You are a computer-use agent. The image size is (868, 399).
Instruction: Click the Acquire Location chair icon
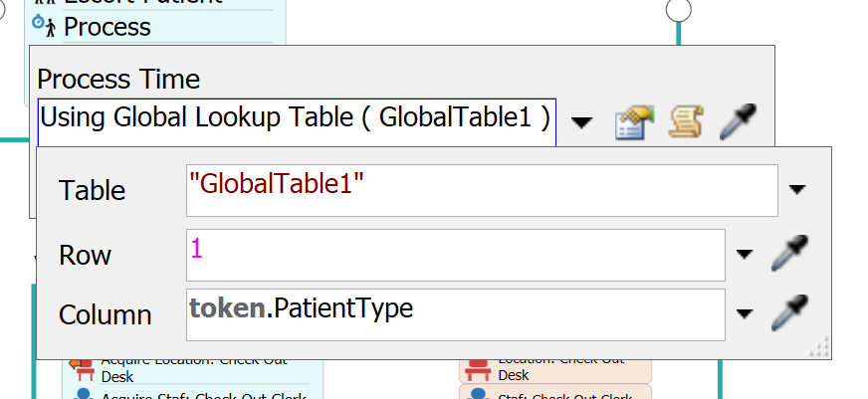[x=85, y=370]
